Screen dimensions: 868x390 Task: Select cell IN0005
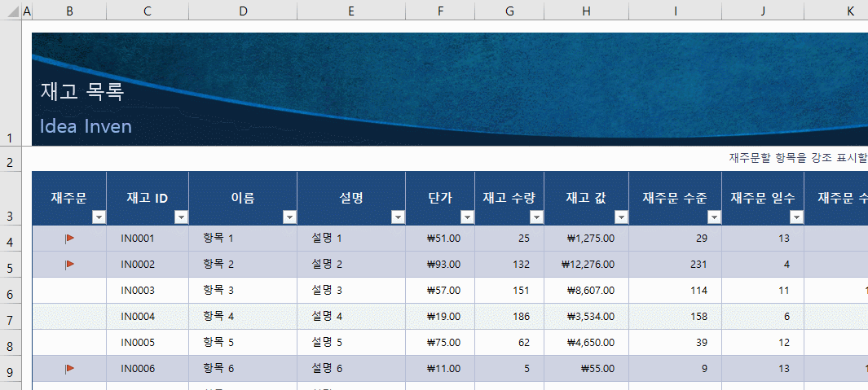coord(148,343)
